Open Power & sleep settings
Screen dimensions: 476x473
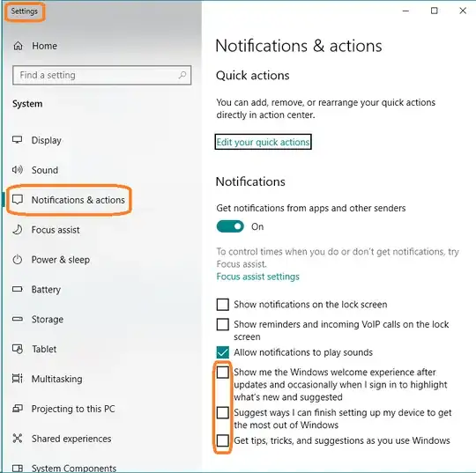click(61, 260)
